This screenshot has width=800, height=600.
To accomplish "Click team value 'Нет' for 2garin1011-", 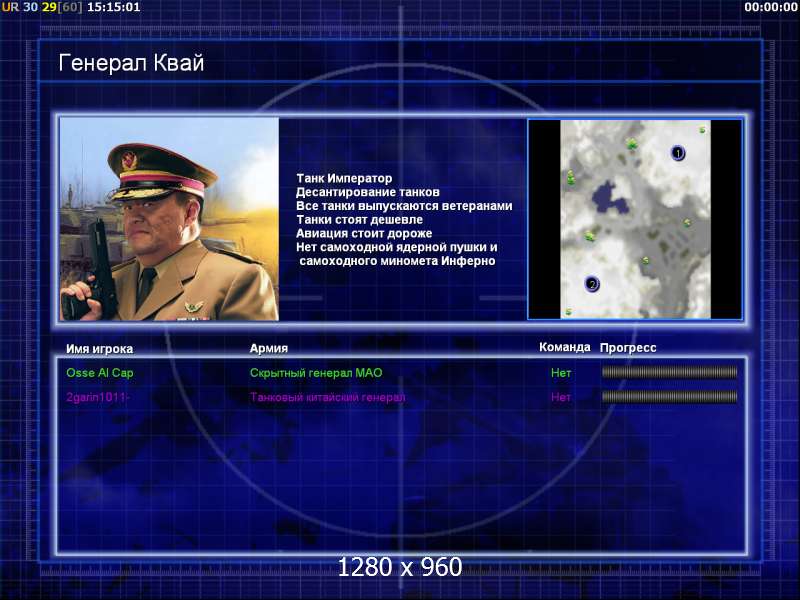I will [561, 397].
